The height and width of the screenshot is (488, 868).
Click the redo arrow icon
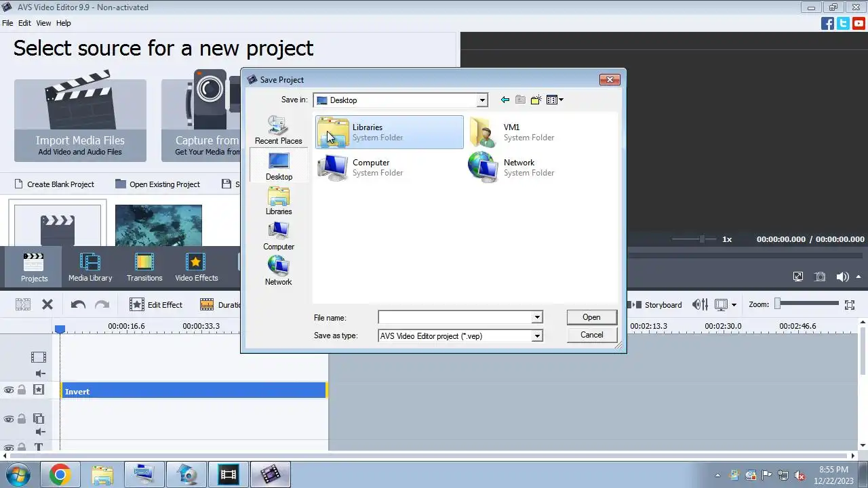(102, 304)
